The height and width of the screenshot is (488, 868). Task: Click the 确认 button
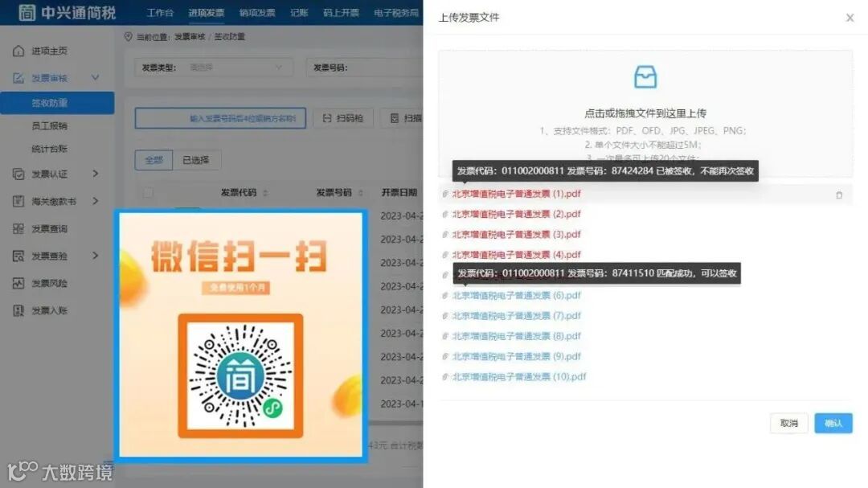833,423
